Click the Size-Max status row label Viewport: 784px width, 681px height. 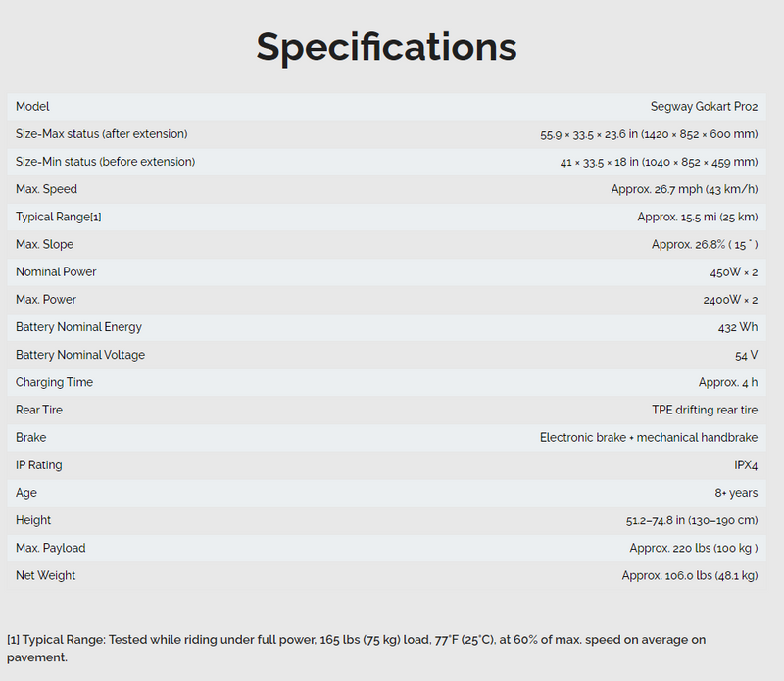click(x=101, y=134)
